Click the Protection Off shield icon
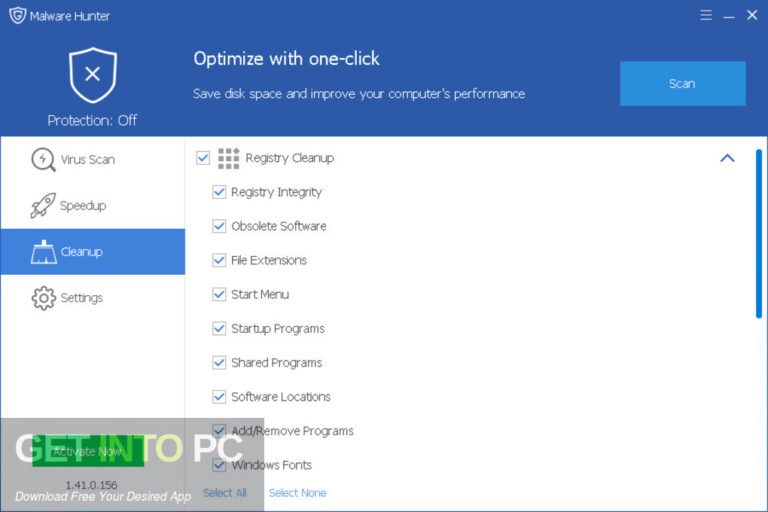The width and height of the screenshot is (768, 512). pos(93,75)
